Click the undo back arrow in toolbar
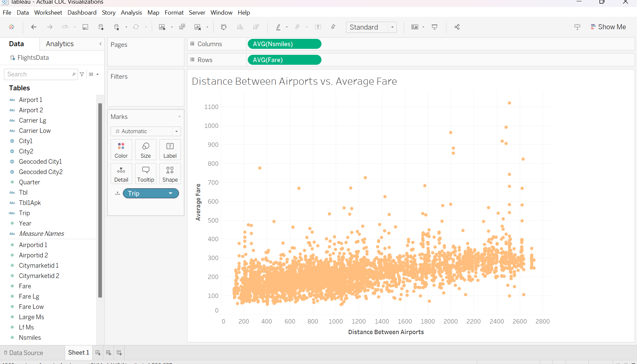 point(34,27)
